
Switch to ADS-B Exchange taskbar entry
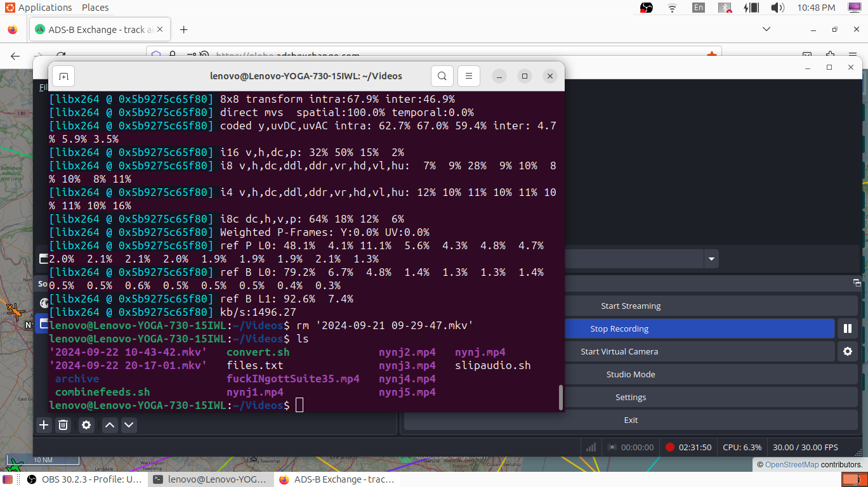click(x=337, y=479)
